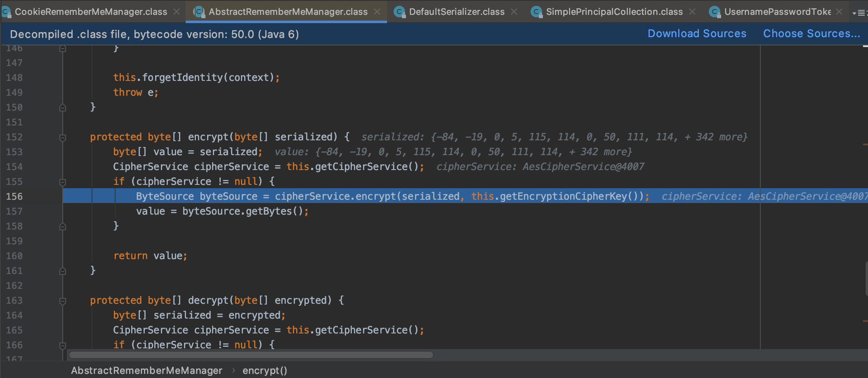Click the 'Decompiled .class file, bytecode version' banner text
868x378 pixels.
click(154, 34)
